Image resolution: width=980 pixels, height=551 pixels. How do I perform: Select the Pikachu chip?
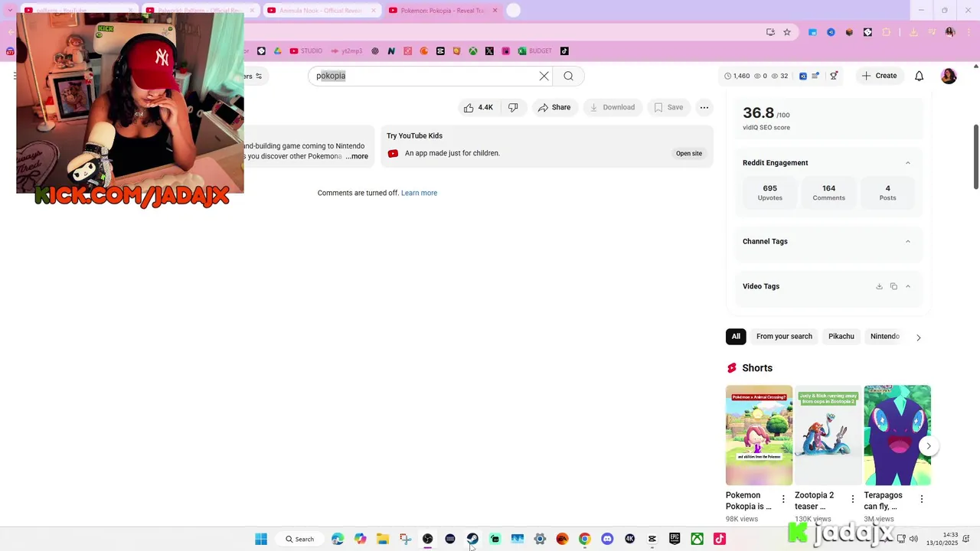[x=841, y=337]
